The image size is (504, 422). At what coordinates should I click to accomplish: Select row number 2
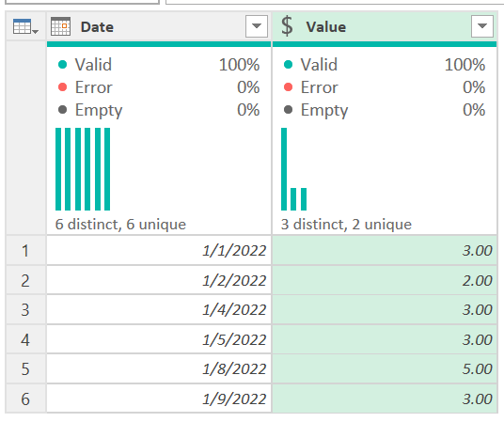click(25, 280)
